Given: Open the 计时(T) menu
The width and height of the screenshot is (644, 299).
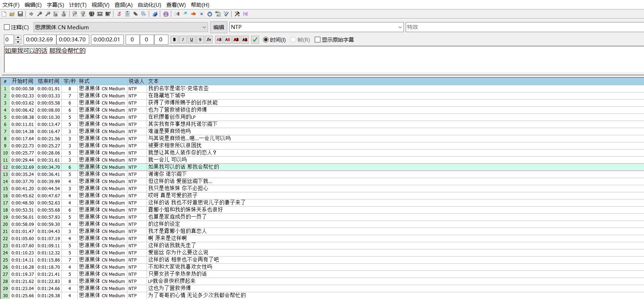Looking at the screenshot, I should (78, 5).
